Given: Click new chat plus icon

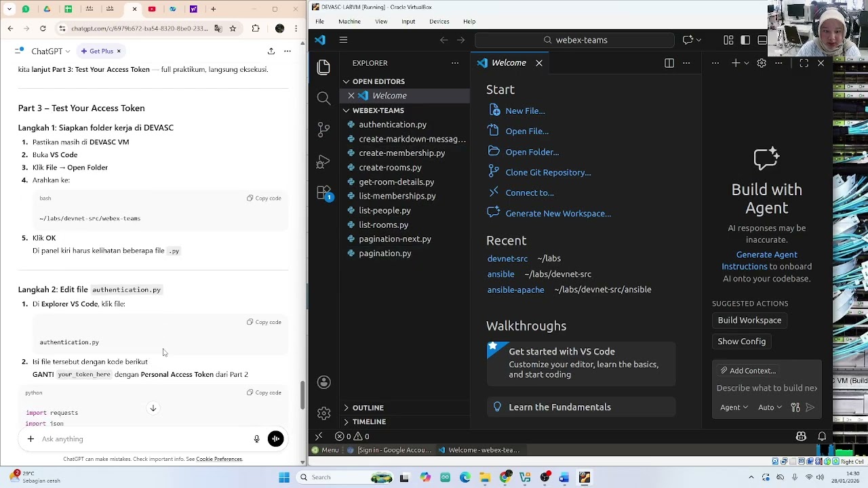Looking at the screenshot, I should pos(735,63).
